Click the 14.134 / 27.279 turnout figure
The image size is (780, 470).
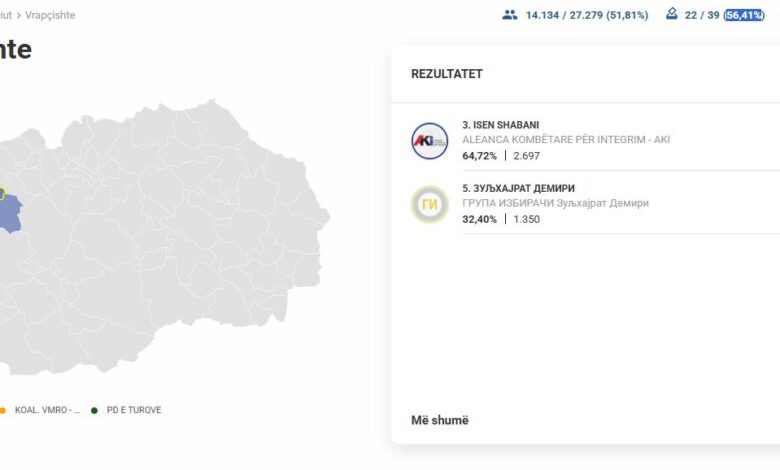586,15
